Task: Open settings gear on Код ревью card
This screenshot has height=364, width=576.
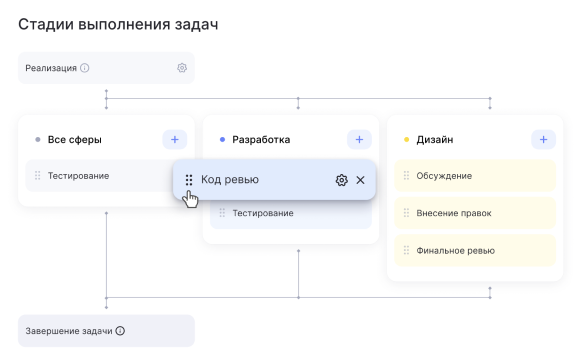Action: pos(342,180)
